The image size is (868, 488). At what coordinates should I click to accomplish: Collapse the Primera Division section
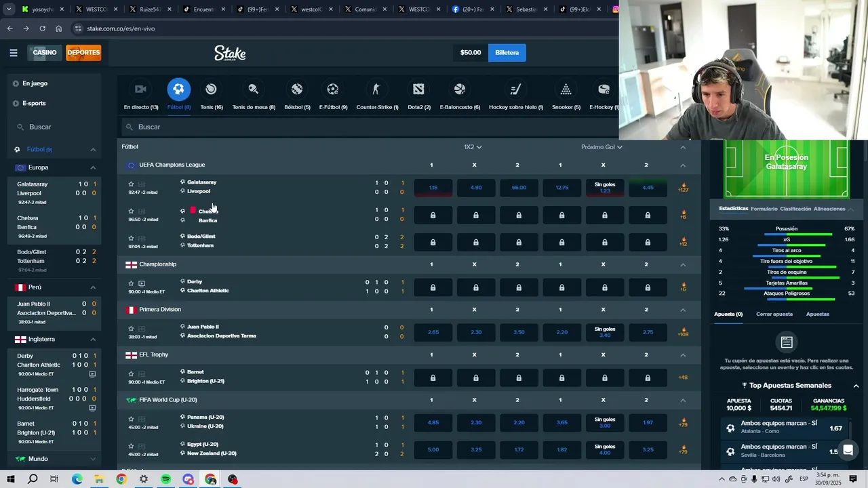click(683, 310)
